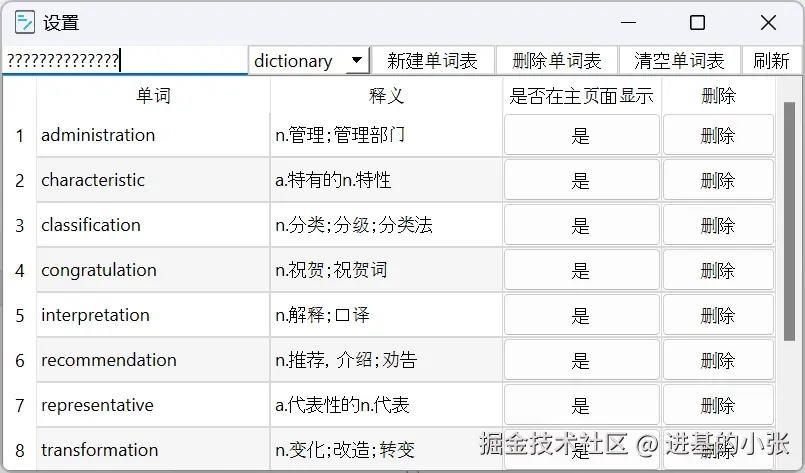Select definition cell a.代表性的n.代表
805x473 pixels.
[x=386, y=405]
